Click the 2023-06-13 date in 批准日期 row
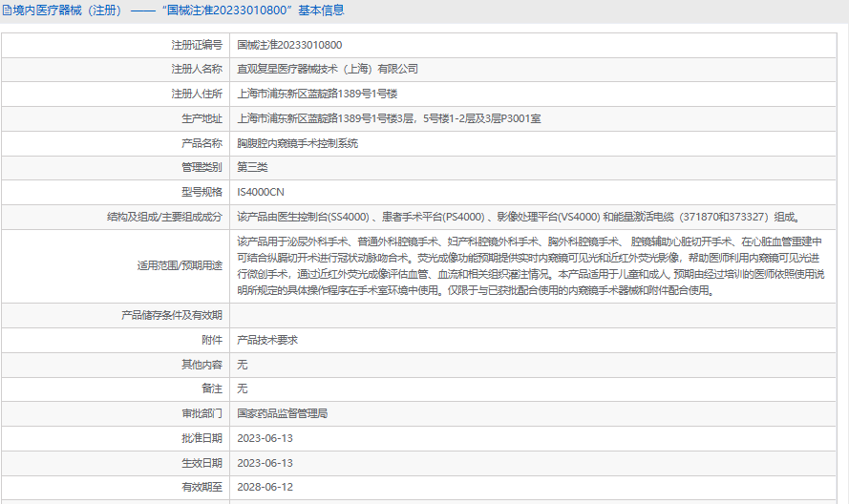The width and height of the screenshot is (849, 504). (x=265, y=438)
